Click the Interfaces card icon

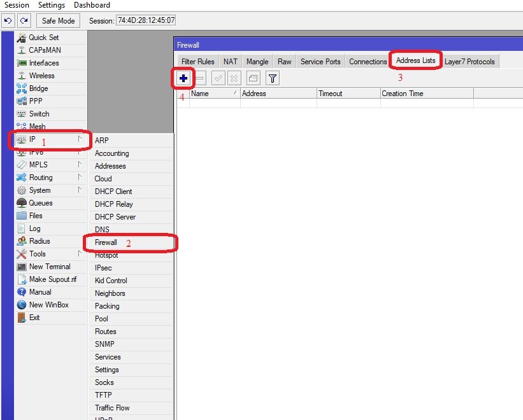22,63
